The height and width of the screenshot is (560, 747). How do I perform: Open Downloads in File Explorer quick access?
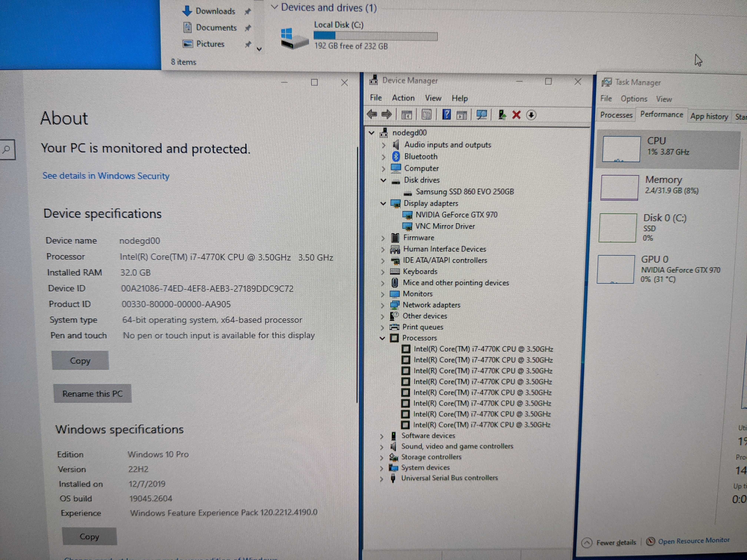tap(215, 11)
